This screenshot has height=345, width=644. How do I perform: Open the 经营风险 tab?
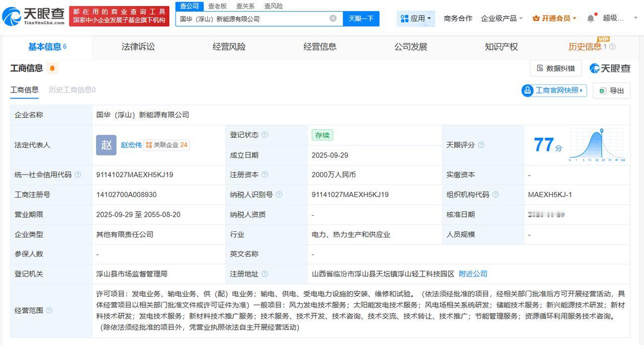point(229,47)
